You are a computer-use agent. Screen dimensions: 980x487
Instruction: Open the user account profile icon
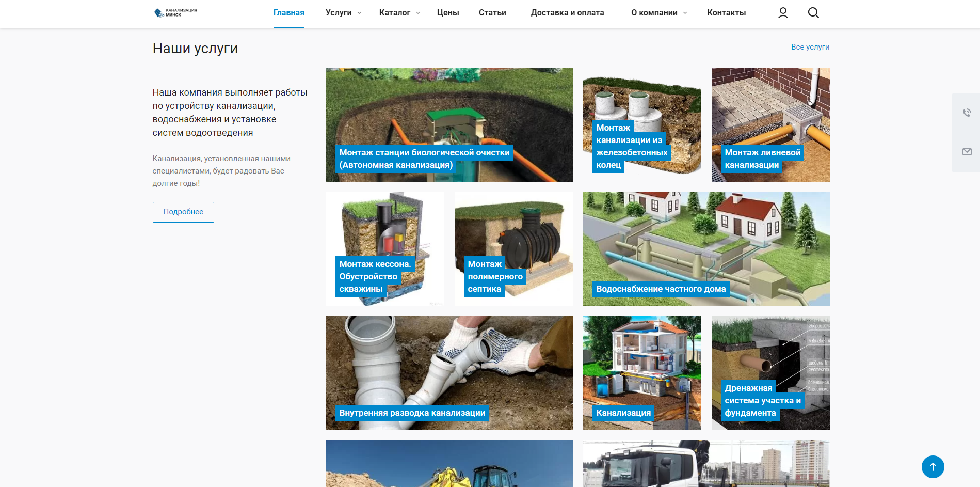tap(783, 13)
